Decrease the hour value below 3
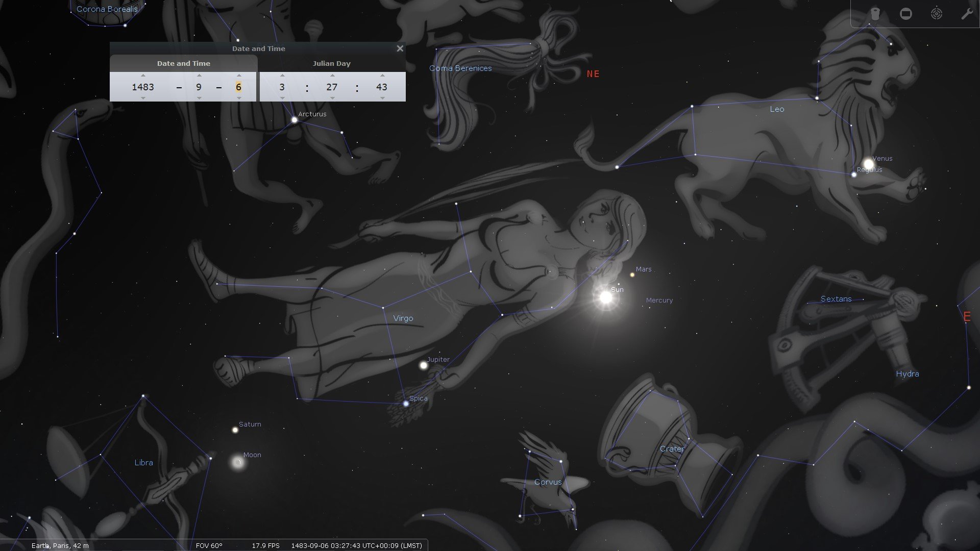 282,98
